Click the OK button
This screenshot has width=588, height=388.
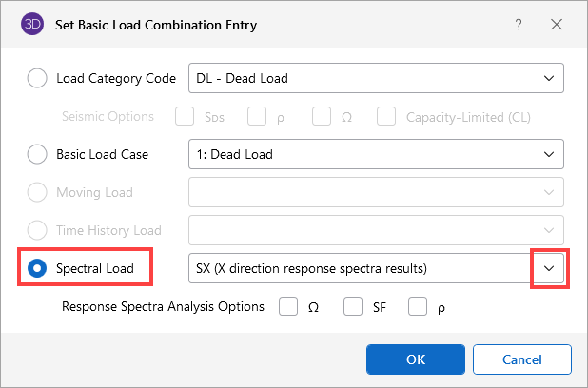tap(415, 359)
